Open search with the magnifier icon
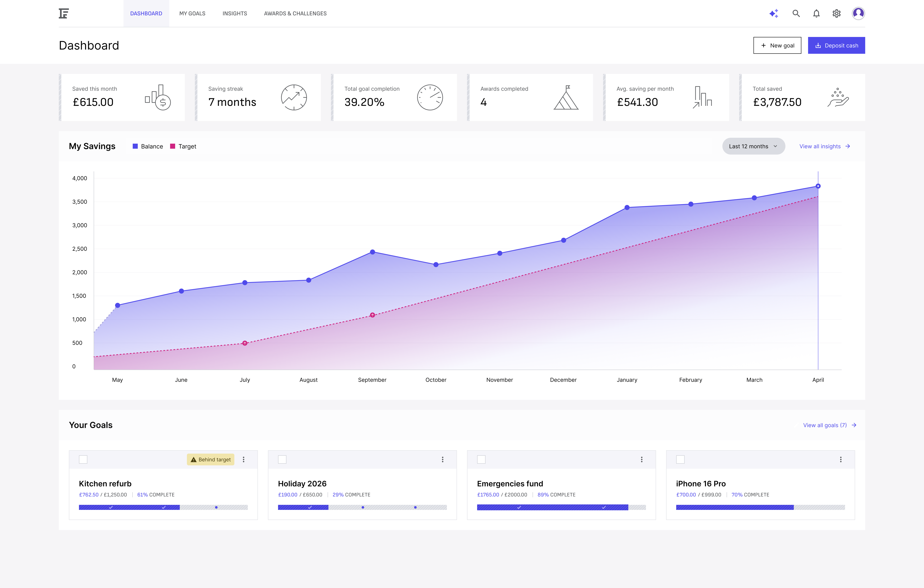Image resolution: width=924 pixels, height=588 pixels. click(796, 13)
